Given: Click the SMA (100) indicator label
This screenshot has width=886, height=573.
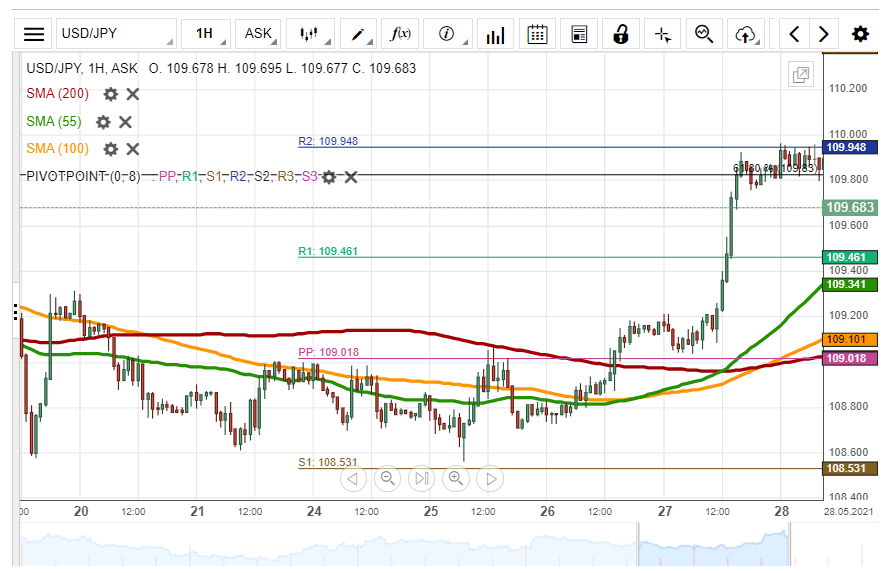Looking at the screenshot, I should point(57,149).
